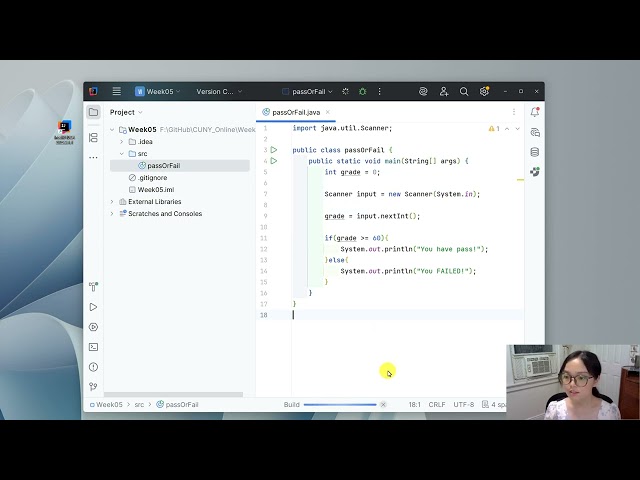Viewport: 640px width, 480px height.
Task: Open the Database tool window icon
Action: click(535, 152)
